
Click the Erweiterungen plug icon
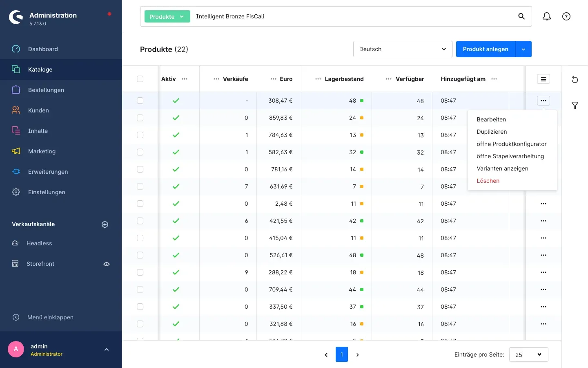16,172
